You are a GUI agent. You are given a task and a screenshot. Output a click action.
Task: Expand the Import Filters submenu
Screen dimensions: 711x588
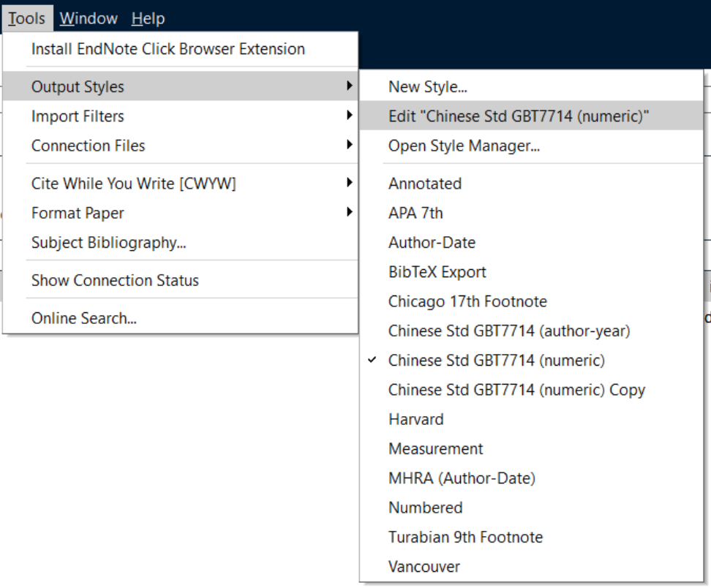tap(180, 116)
